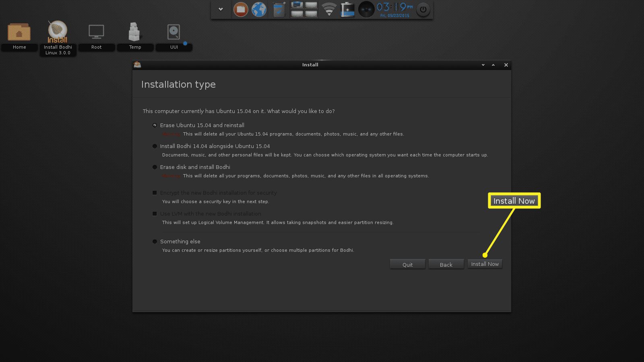644x362 pixels.
Task: Click the Quit button
Action: [x=407, y=264]
